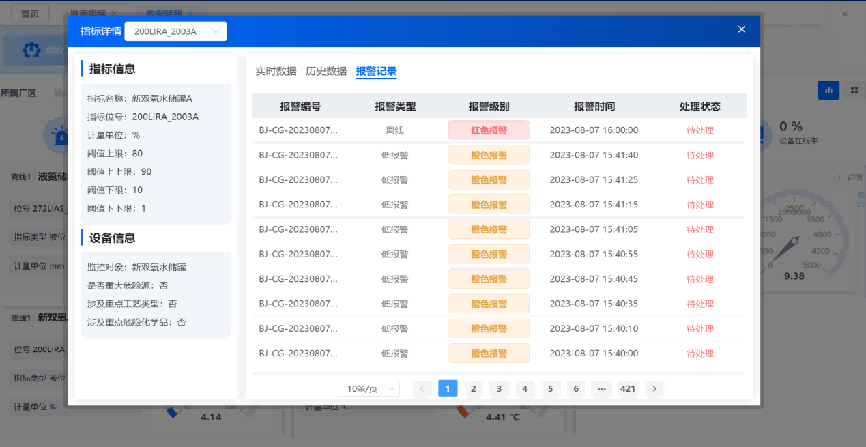This screenshot has height=447, width=866.
Task: Click the 是否重大危险源: 否 line
Action: [128, 286]
